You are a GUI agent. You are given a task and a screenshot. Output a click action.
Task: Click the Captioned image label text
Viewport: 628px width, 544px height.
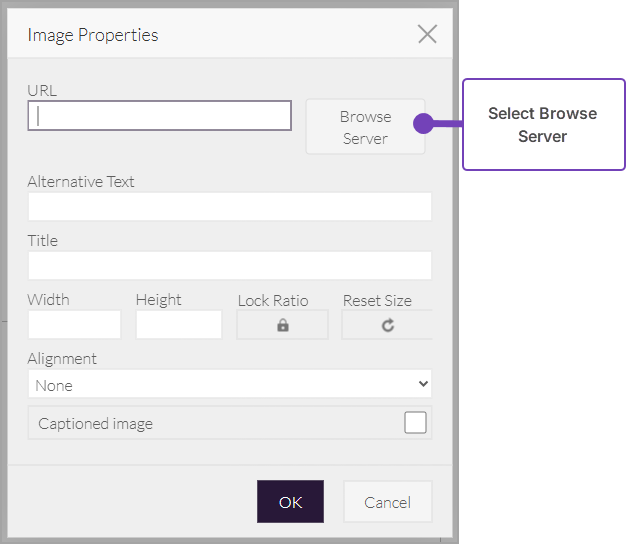tap(96, 424)
